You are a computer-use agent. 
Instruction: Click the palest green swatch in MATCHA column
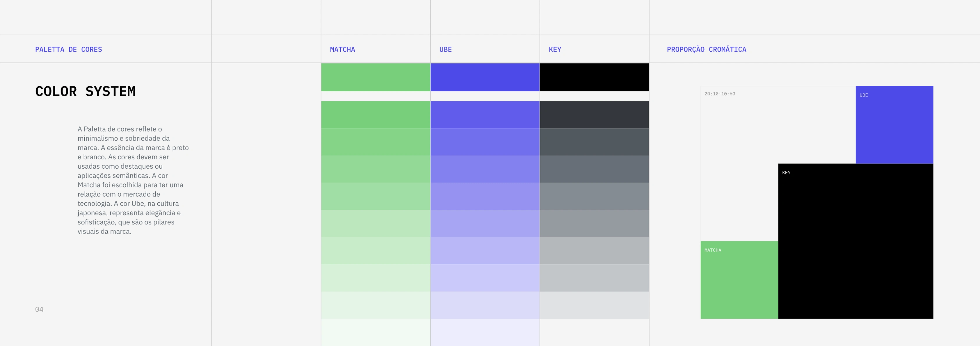376,332
